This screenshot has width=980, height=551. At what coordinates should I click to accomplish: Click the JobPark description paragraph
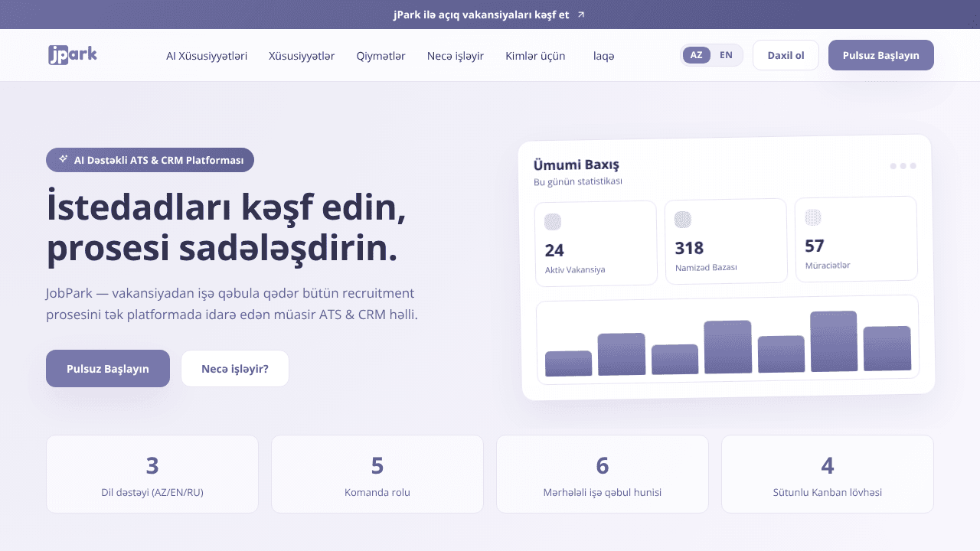tap(232, 304)
